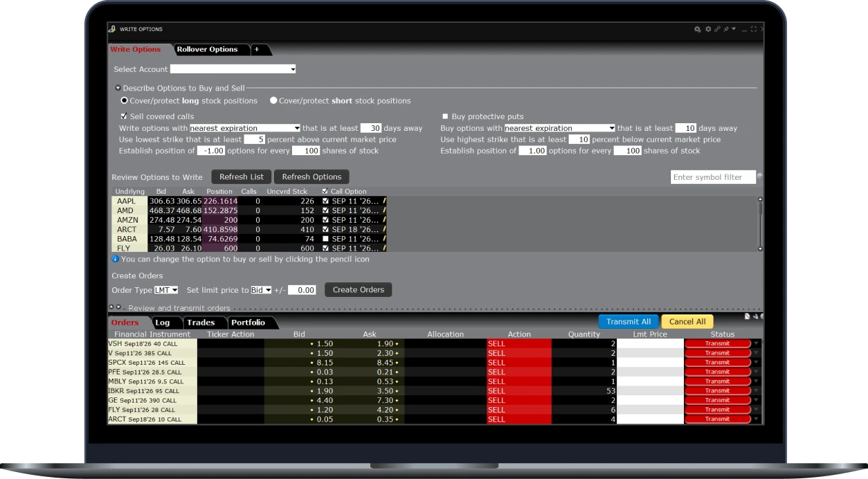Open protective puts nearest expiration dropdown
This screenshot has width=868, height=479.
(559, 128)
